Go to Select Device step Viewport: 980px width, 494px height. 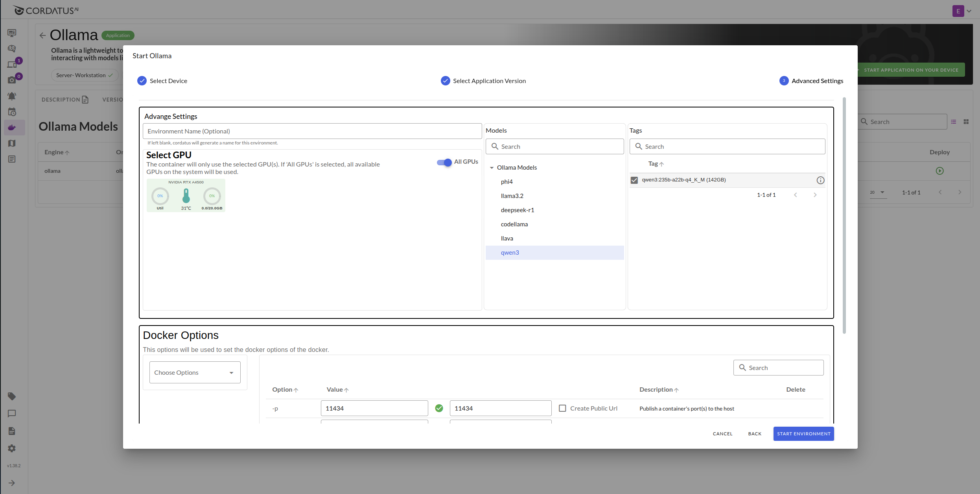pyautogui.click(x=162, y=81)
